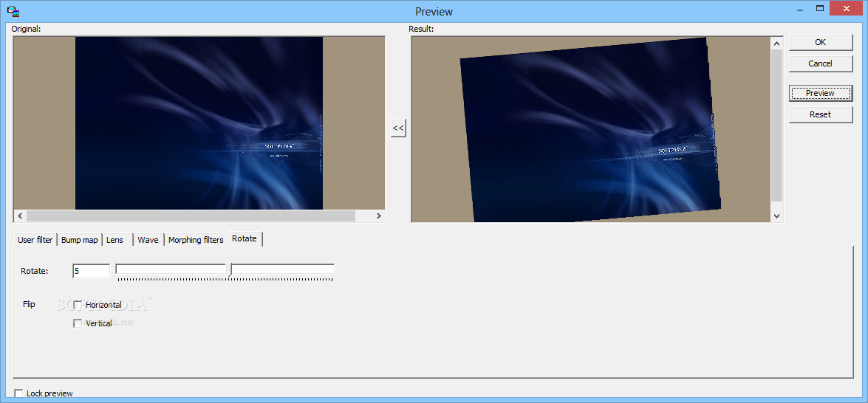Click the Reset button
The height and width of the screenshot is (403, 868).
[x=821, y=114]
